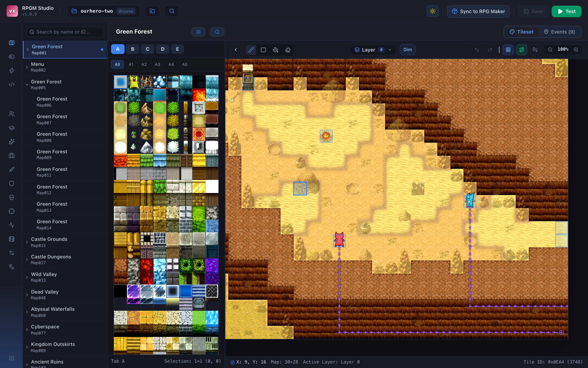Toggle the map grid overlay
Image resolution: width=588 pixels, height=368 pixels.
[x=508, y=50]
